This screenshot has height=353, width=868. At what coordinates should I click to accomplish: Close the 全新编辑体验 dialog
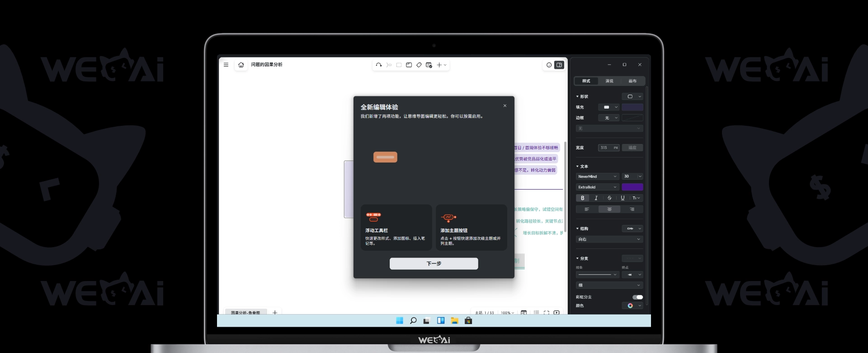pyautogui.click(x=505, y=105)
